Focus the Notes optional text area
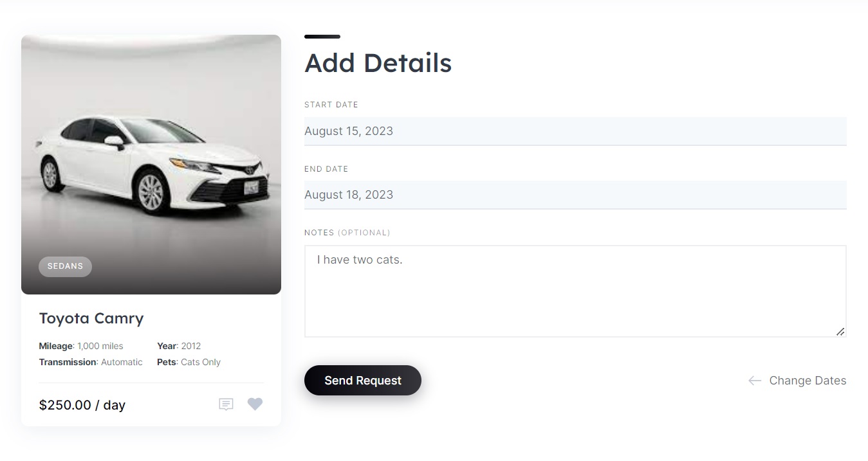This screenshot has width=868, height=461. tap(575, 291)
